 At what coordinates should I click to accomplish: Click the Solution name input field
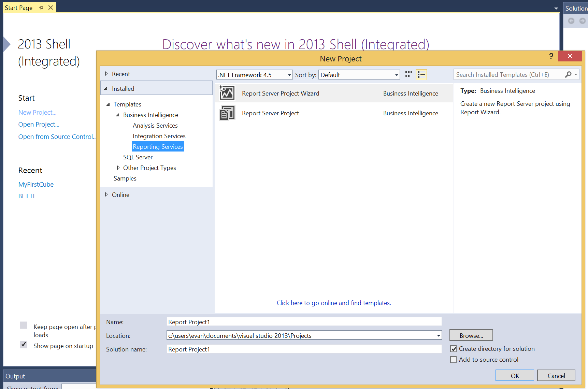click(304, 349)
